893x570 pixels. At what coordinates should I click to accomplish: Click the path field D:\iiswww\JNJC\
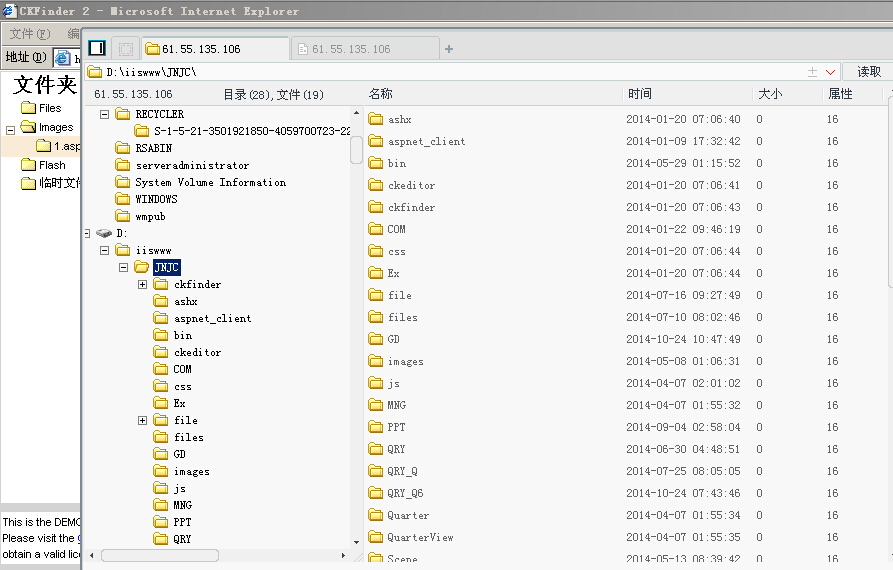click(x=444, y=72)
